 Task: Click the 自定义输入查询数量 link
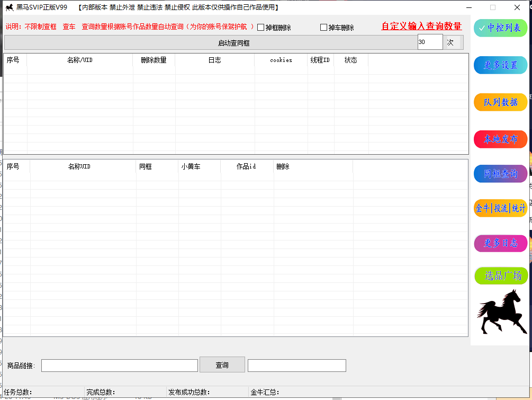tap(421, 26)
